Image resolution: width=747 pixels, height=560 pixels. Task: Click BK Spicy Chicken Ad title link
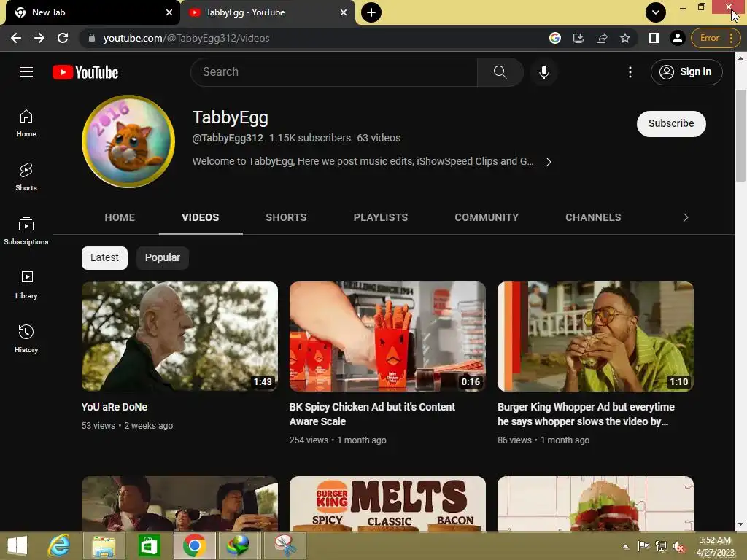[x=372, y=414]
